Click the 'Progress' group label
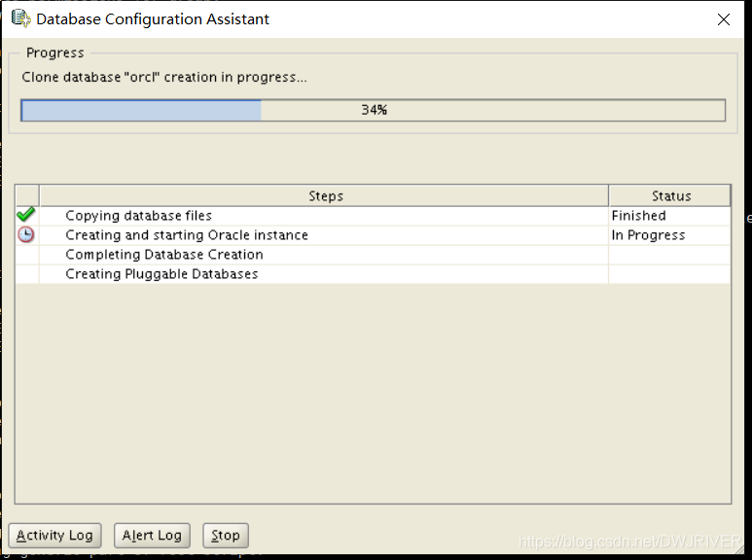 pos(55,52)
